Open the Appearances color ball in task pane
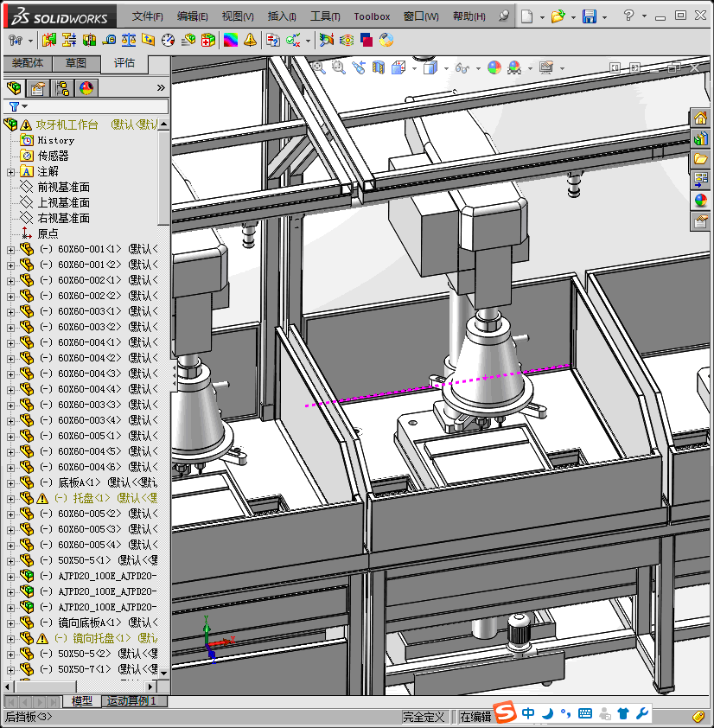 pyautogui.click(x=701, y=201)
